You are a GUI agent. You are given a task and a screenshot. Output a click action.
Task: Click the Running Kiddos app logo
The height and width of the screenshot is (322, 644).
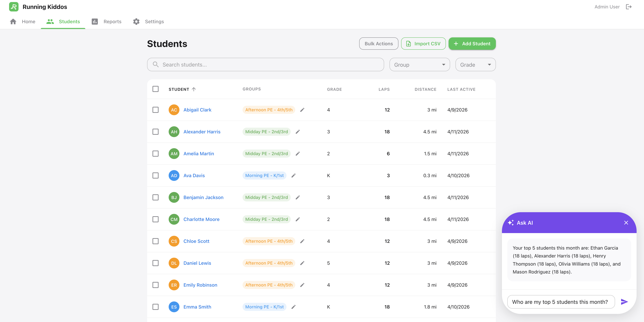pos(13,7)
